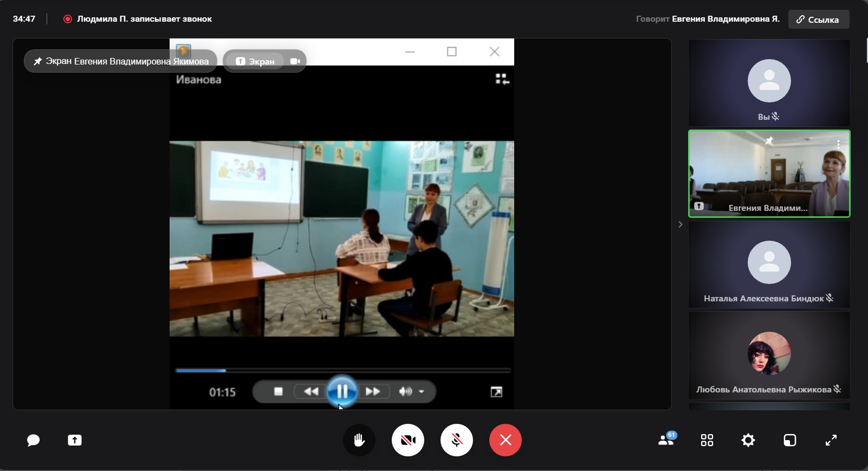Switch to the camera view tab
This screenshot has height=471, width=868.
295,61
